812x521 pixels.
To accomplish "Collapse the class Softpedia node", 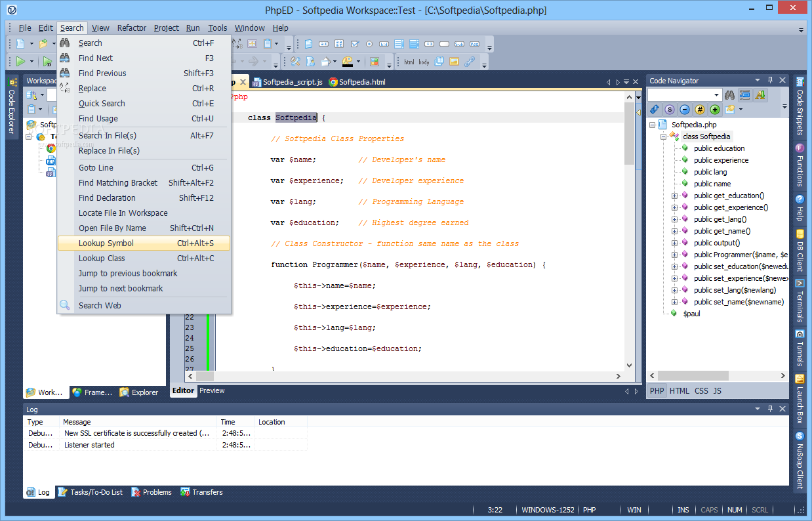I will coord(664,136).
